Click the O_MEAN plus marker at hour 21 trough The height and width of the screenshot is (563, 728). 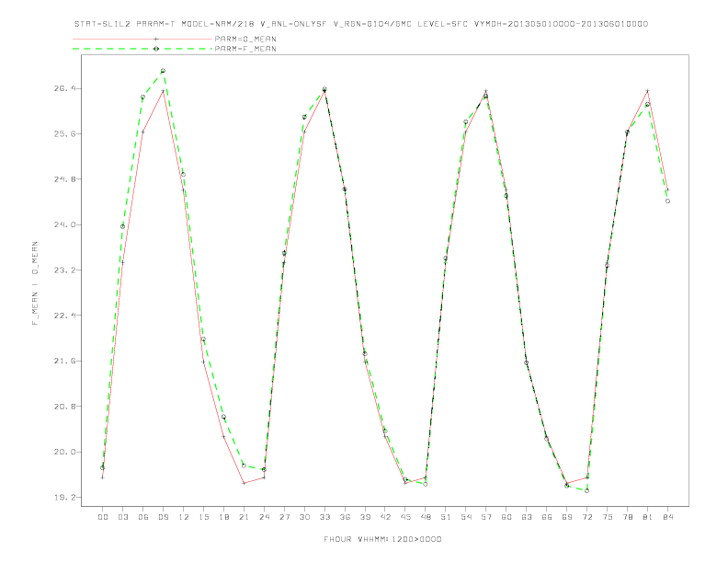tap(244, 483)
